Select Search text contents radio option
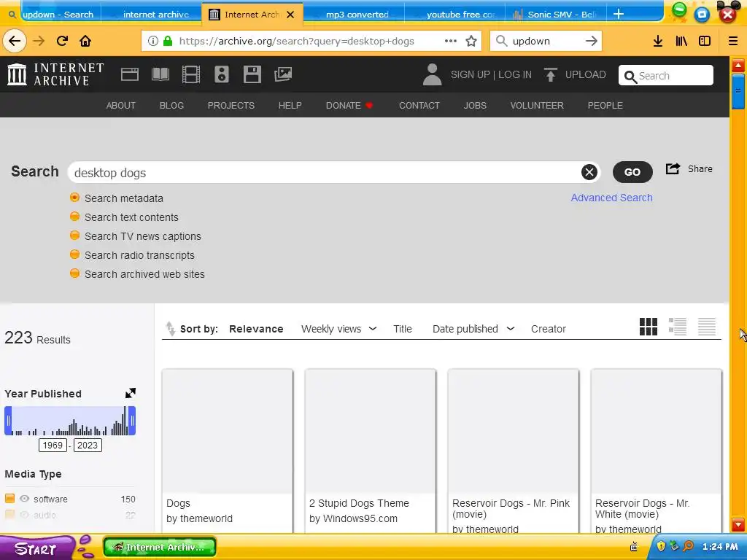747x560 pixels. point(75,217)
